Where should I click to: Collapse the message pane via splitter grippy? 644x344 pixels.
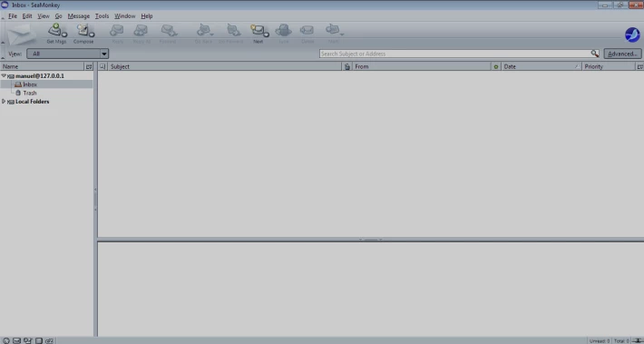pyautogui.click(x=370, y=240)
